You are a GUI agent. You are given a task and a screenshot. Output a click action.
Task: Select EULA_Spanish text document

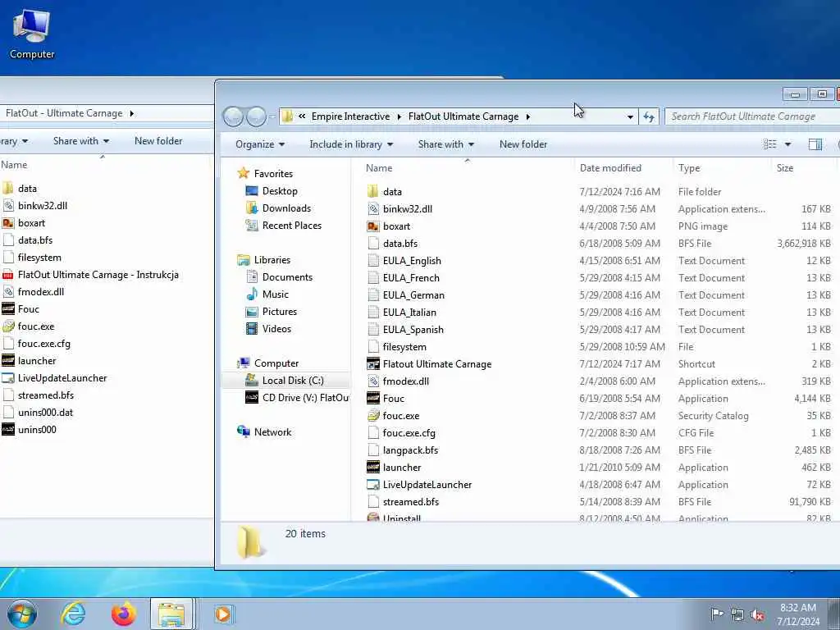pyautogui.click(x=413, y=330)
